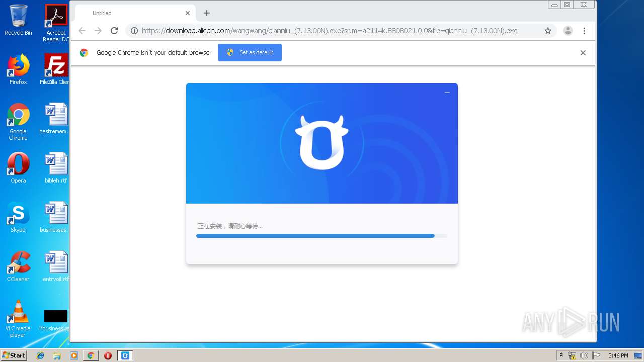Dismiss the default browser infobar
Screen dimensions: 644x362
pyautogui.click(x=583, y=53)
